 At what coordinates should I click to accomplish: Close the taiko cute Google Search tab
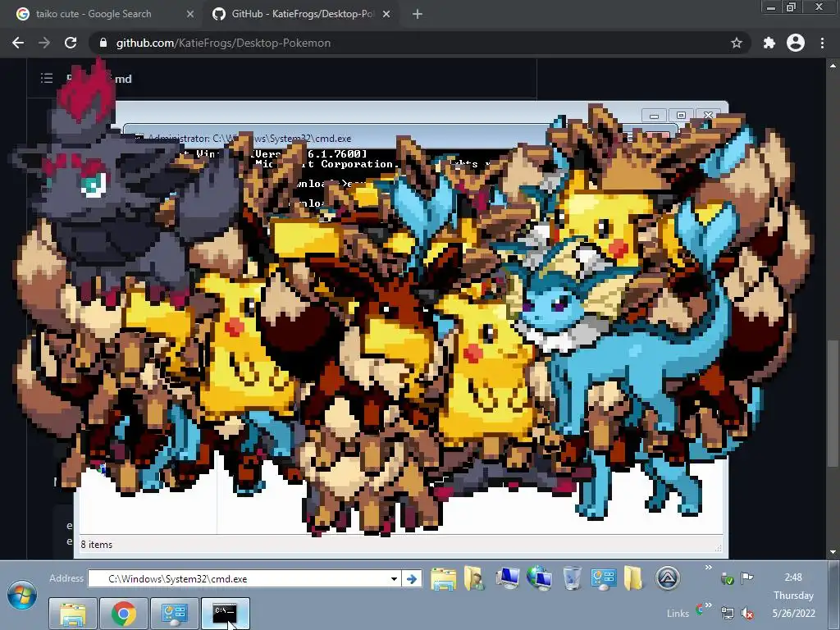click(x=190, y=15)
